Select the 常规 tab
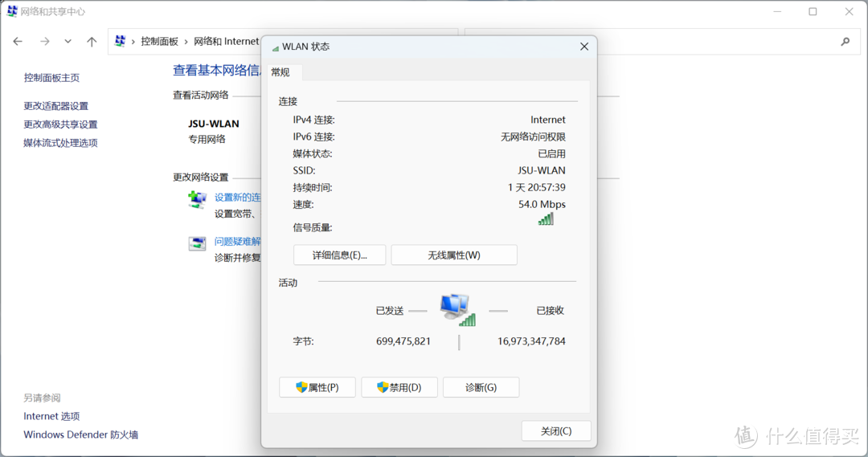 [x=280, y=72]
